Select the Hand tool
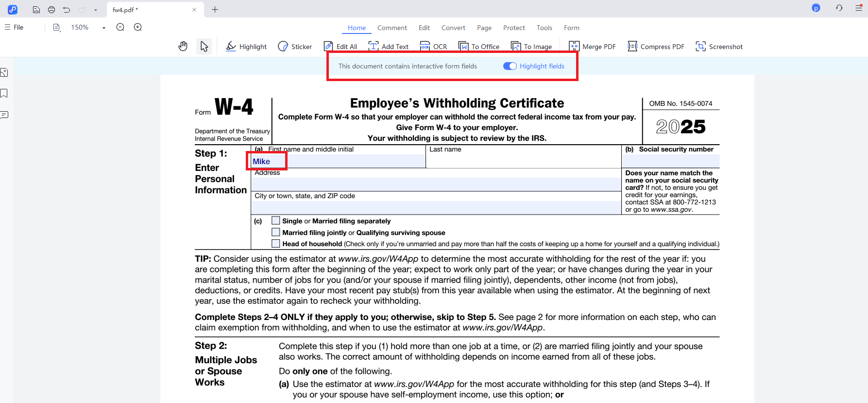The image size is (868, 403). (x=183, y=47)
